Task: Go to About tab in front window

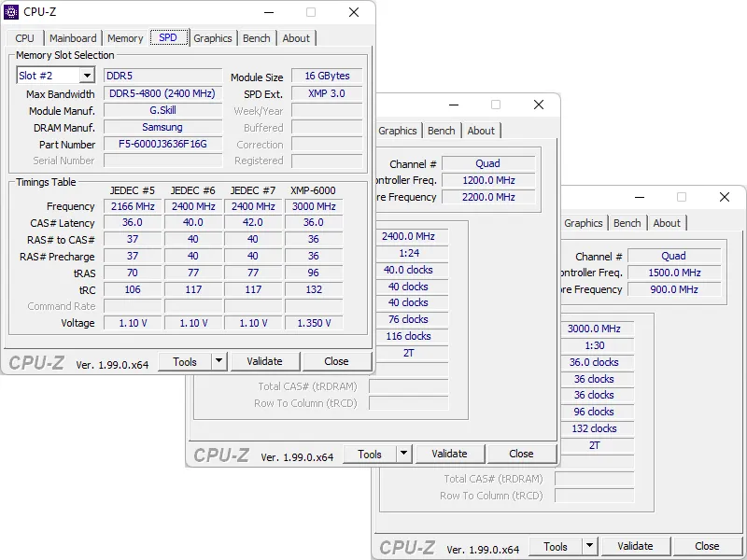Action: (x=296, y=38)
